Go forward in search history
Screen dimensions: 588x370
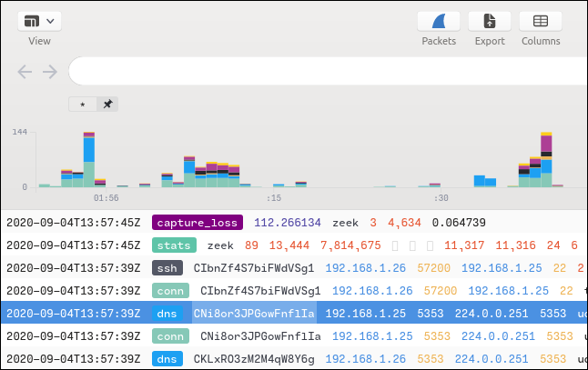tap(50, 72)
